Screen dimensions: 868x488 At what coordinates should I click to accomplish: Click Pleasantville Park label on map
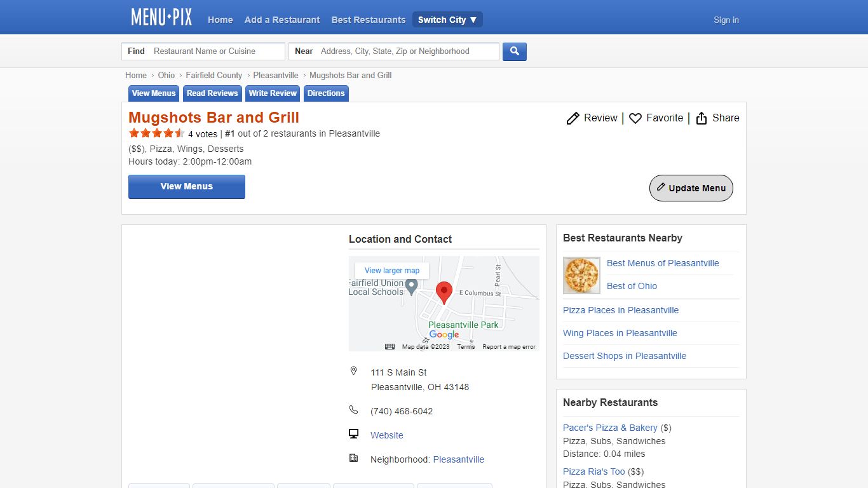(x=463, y=325)
